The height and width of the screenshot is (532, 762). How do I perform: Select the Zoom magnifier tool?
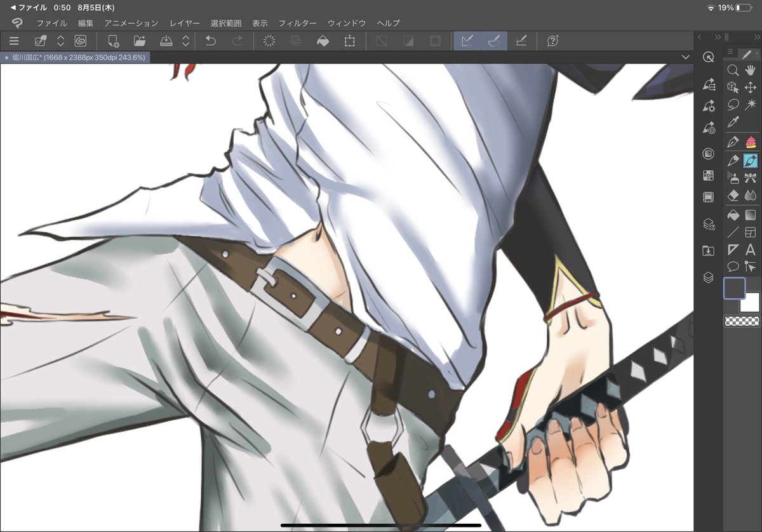pos(733,70)
